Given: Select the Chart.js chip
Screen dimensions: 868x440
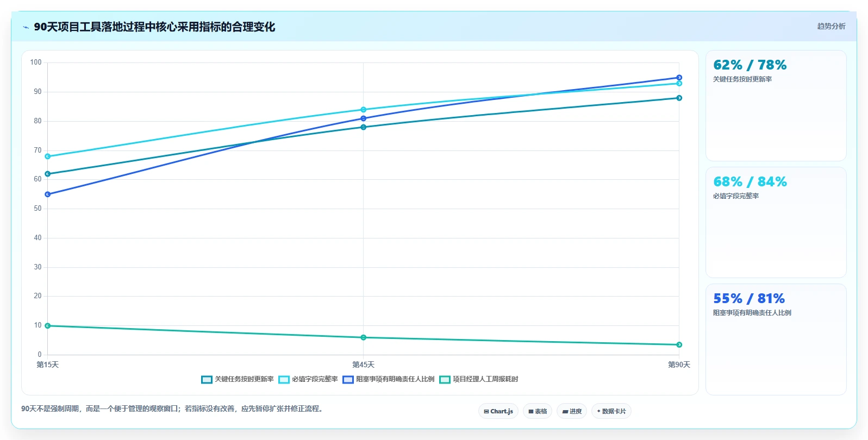Looking at the screenshot, I should (498, 411).
